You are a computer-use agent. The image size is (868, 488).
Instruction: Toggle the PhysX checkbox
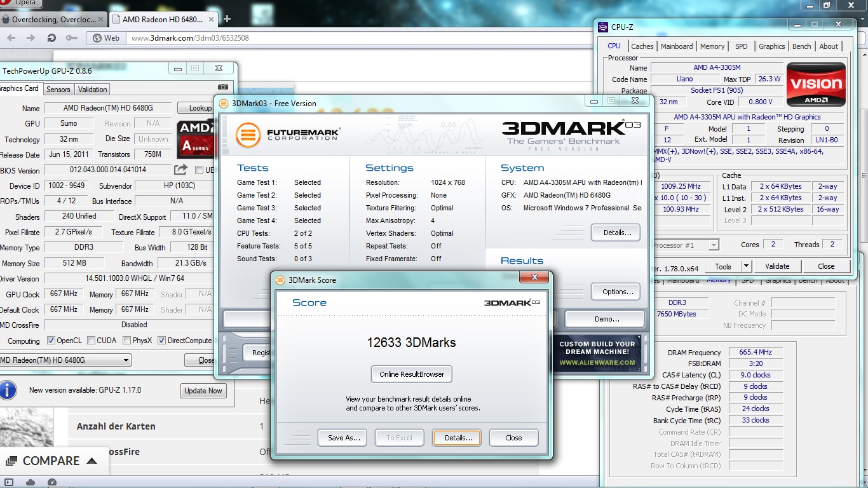tap(127, 341)
